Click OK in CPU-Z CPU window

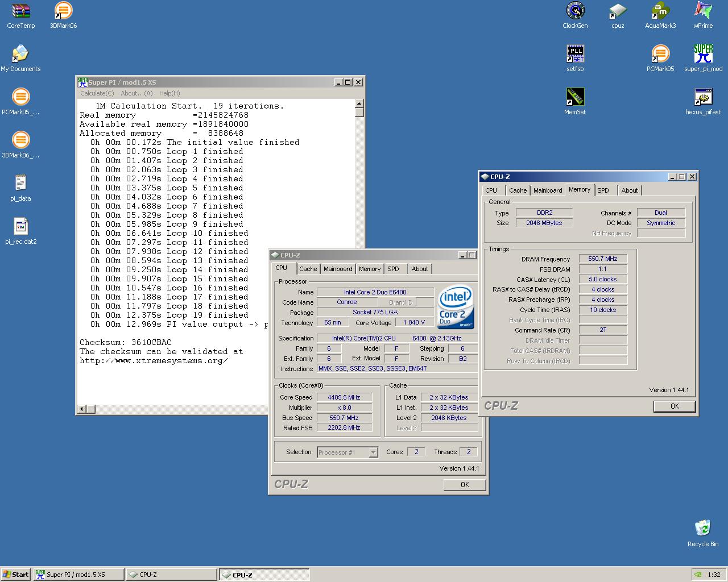[x=465, y=485]
